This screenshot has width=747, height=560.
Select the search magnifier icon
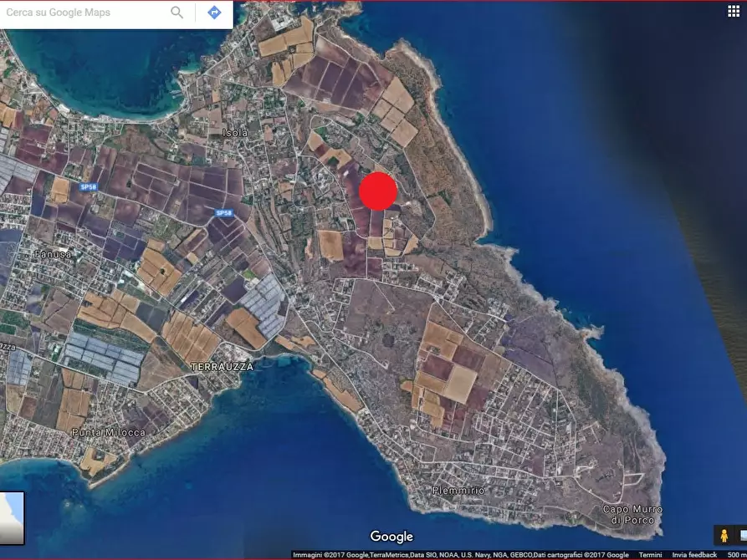[x=176, y=13]
